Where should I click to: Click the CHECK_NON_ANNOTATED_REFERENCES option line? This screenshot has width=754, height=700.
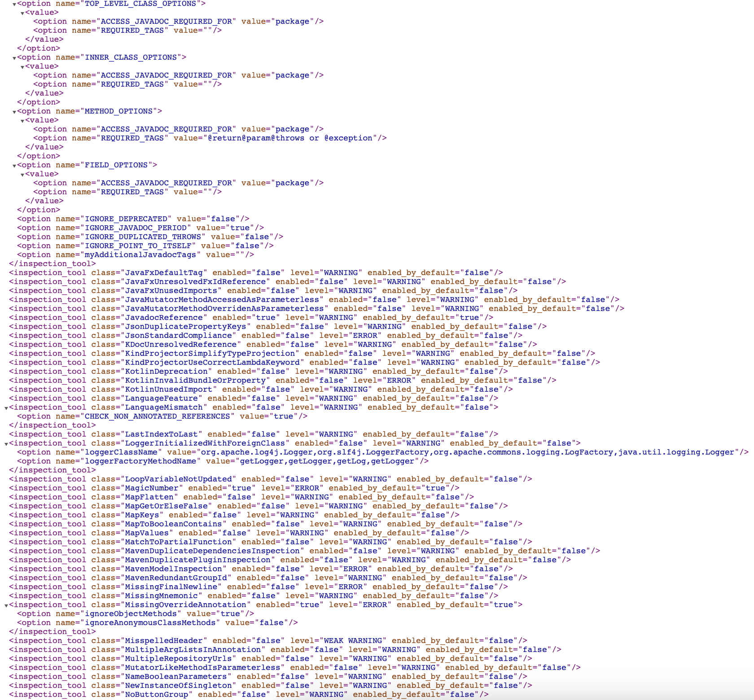coord(162,416)
